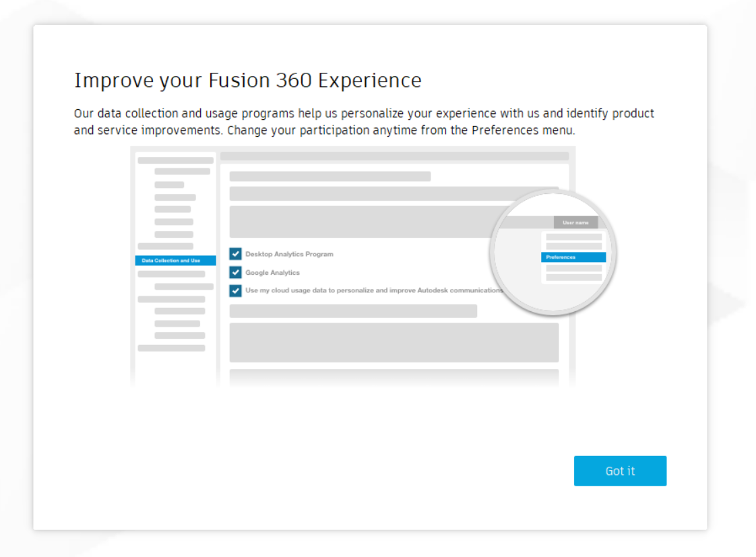Click the Desktop Analytics Program label
The width and height of the screenshot is (756, 557).
[x=289, y=254]
